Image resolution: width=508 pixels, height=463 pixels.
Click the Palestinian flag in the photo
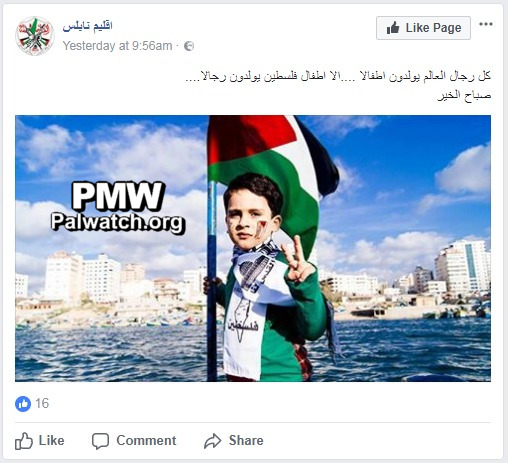point(272,167)
